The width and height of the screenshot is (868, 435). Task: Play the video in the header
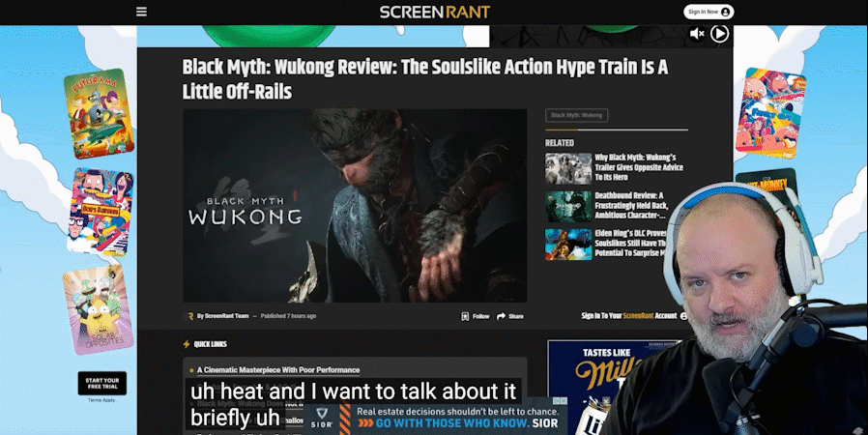pos(720,34)
